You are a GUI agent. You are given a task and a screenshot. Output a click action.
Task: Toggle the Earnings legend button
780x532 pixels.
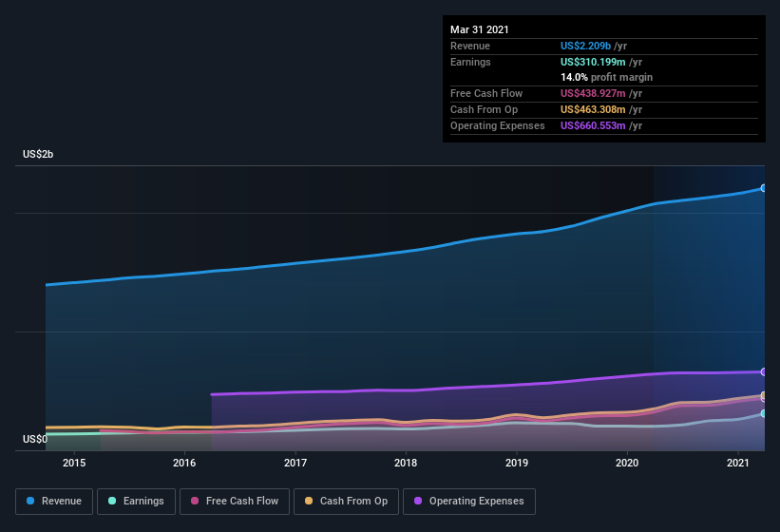point(136,502)
